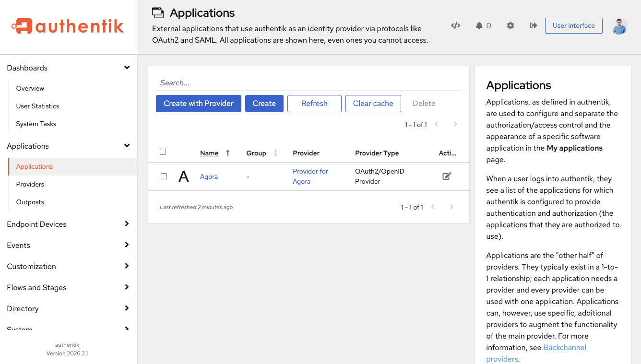This screenshot has width=641, height=364.
Task: Click the sign out icon
Action: (x=533, y=25)
